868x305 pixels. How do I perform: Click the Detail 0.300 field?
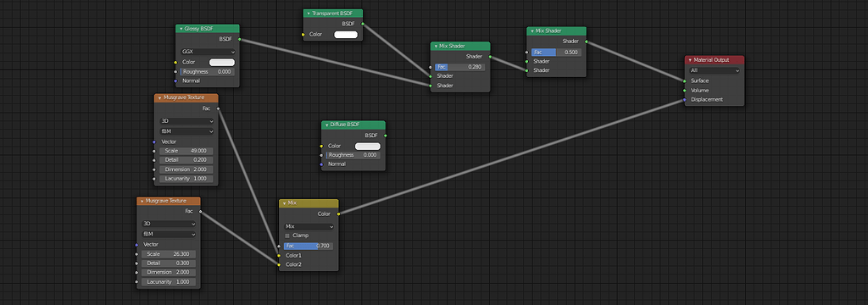click(169, 263)
